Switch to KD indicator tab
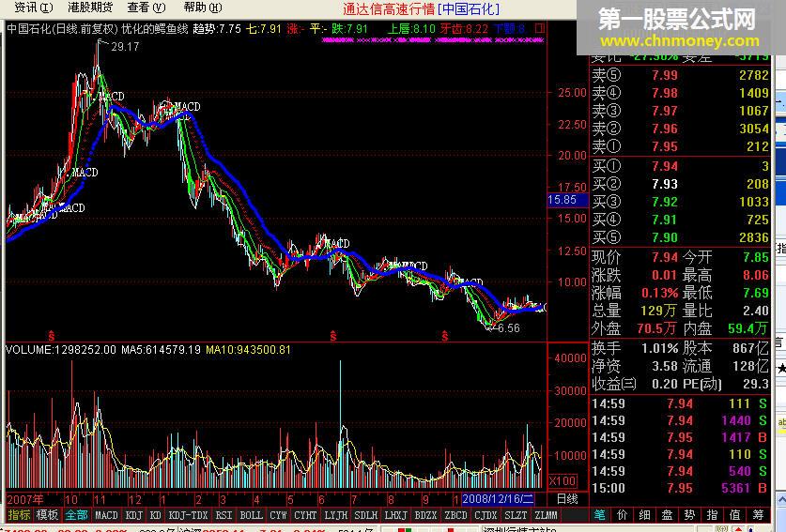This screenshot has width=786, height=532. 155,515
